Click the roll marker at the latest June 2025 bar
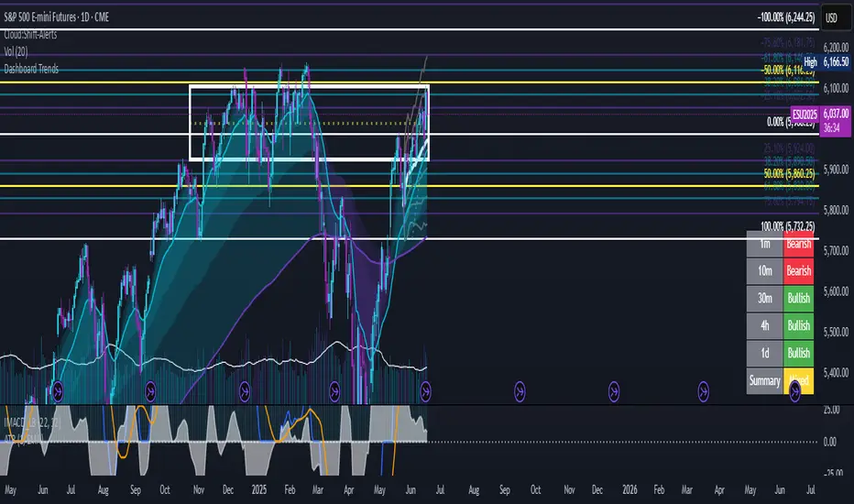Viewport: 854px width, 504px height. [425, 391]
